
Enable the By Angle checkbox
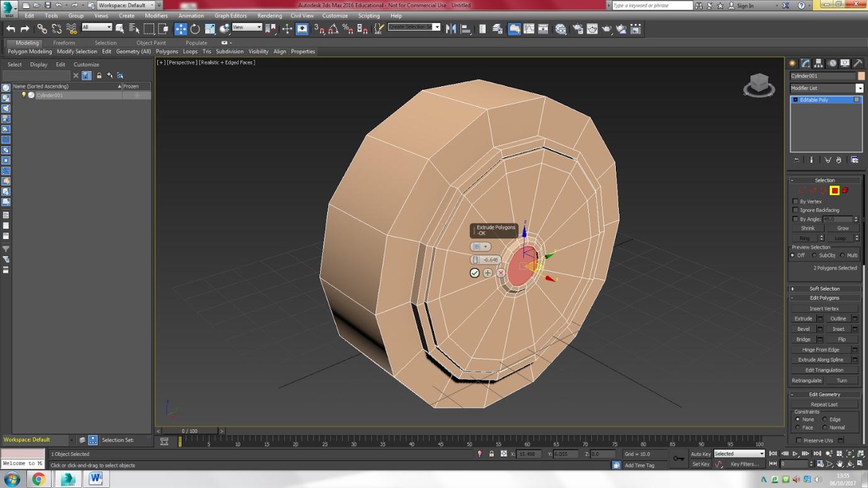796,219
